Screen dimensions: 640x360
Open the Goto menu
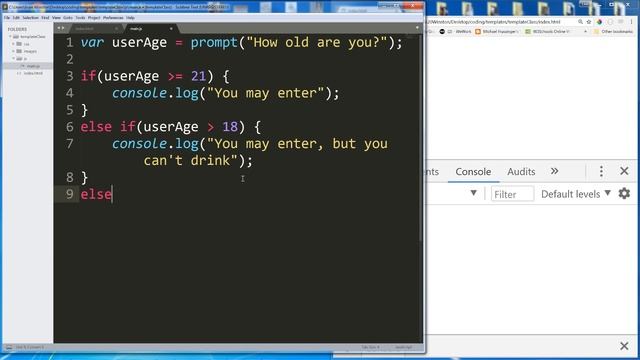(x=68, y=18)
